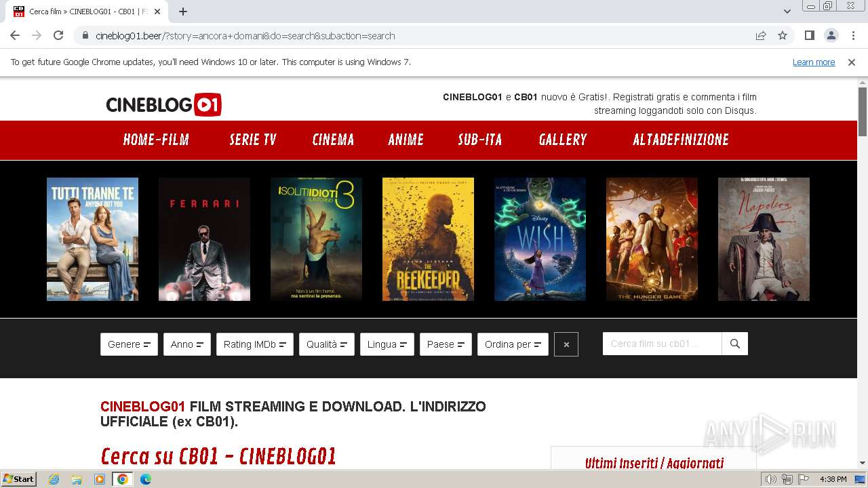Open the Action Center flag icon
868x488 pixels.
tap(804, 479)
